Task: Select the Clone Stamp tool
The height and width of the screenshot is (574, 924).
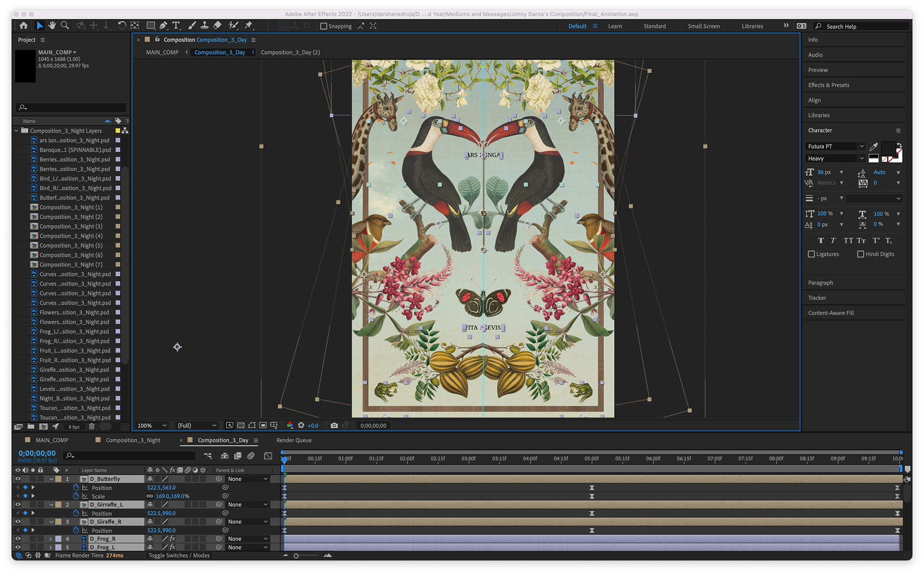Action: click(205, 26)
